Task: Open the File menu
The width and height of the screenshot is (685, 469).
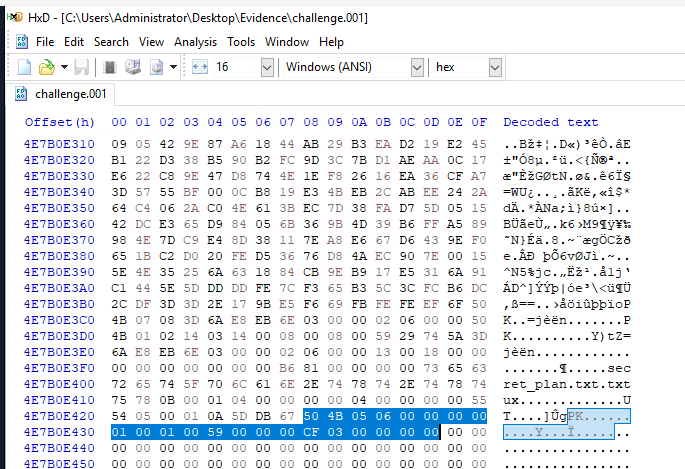Action: pos(45,42)
